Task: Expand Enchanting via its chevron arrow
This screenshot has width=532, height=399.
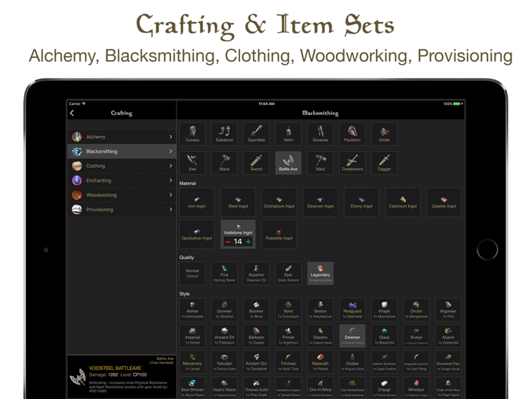Action: [x=171, y=181]
